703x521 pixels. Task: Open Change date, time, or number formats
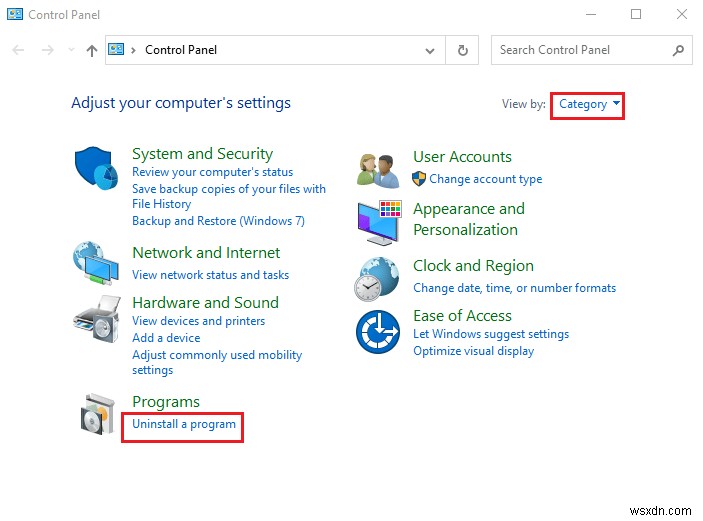coord(514,288)
